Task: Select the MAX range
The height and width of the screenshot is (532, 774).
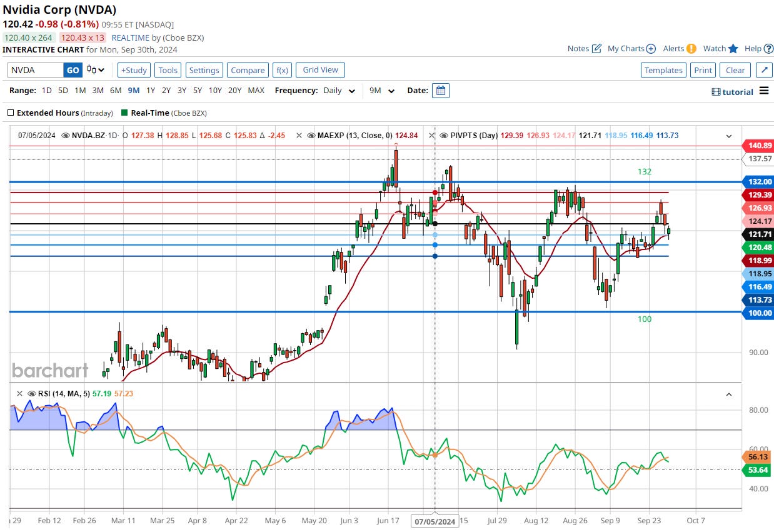Action: click(256, 91)
